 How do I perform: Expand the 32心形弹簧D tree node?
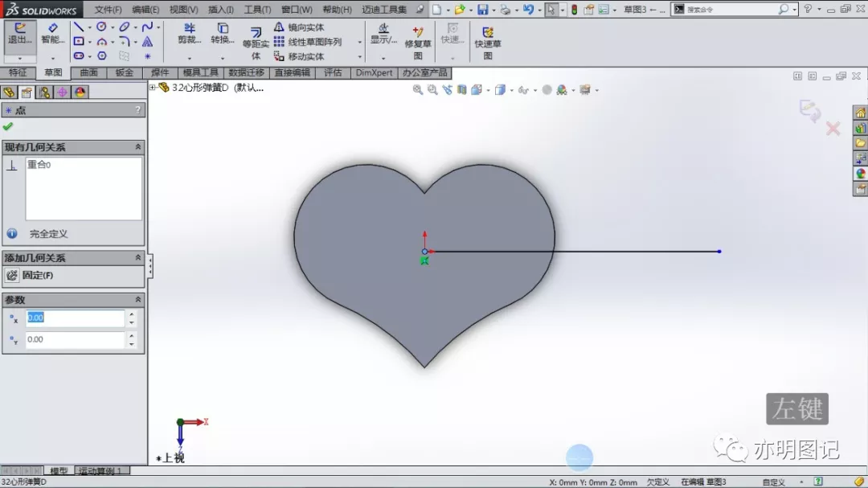pyautogui.click(x=152, y=88)
